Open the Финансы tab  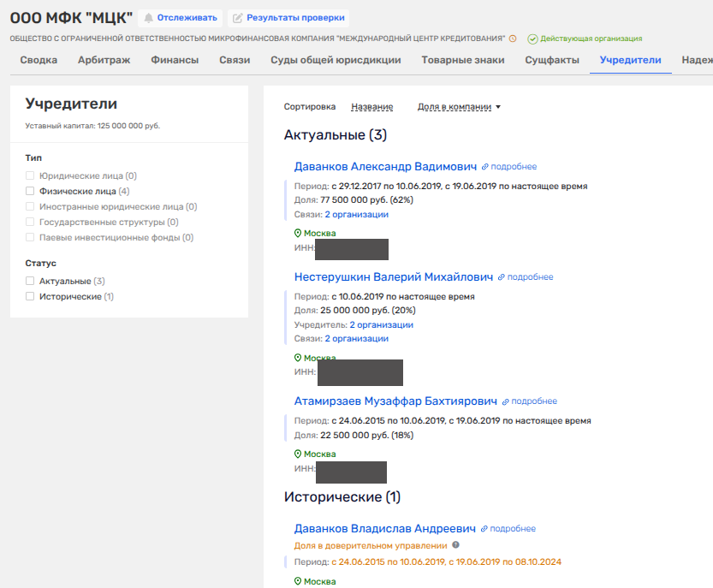(x=175, y=60)
